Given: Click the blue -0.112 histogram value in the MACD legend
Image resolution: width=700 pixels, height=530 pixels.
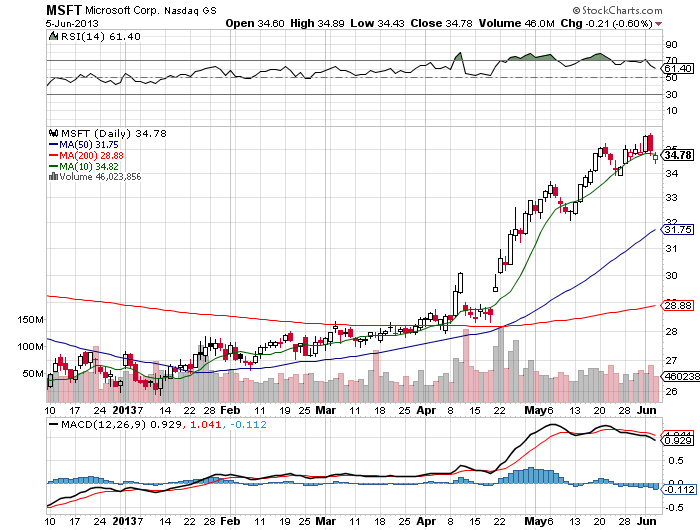Looking at the screenshot, I should tap(248, 424).
